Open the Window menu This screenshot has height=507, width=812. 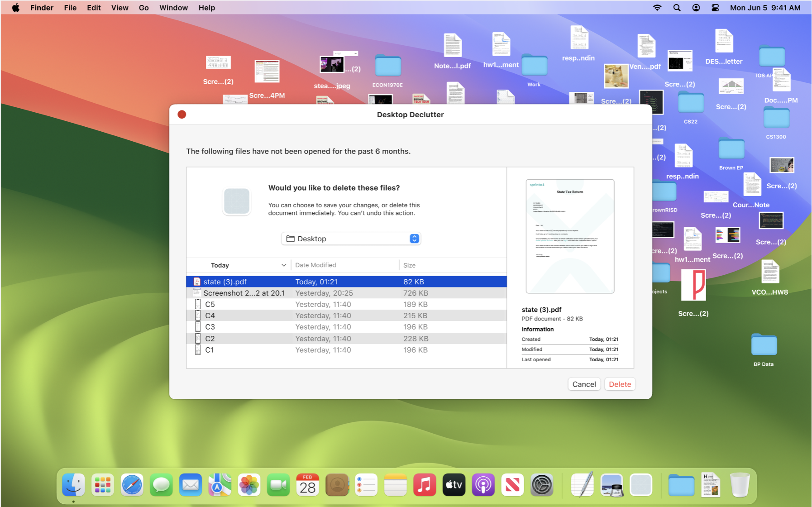173,8
